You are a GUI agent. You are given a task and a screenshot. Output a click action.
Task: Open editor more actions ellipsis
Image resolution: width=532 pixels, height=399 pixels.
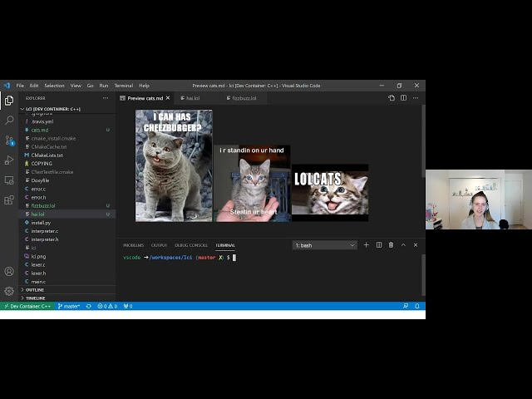pos(416,98)
